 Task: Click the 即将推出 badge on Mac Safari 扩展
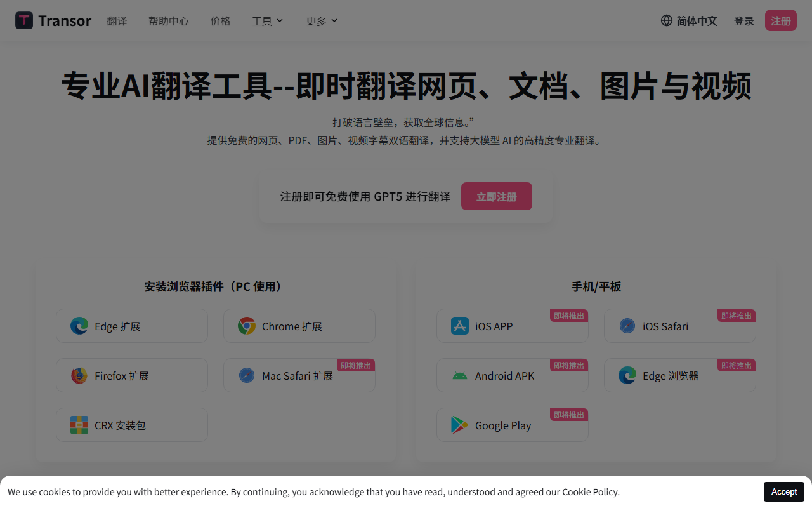tap(356, 365)
